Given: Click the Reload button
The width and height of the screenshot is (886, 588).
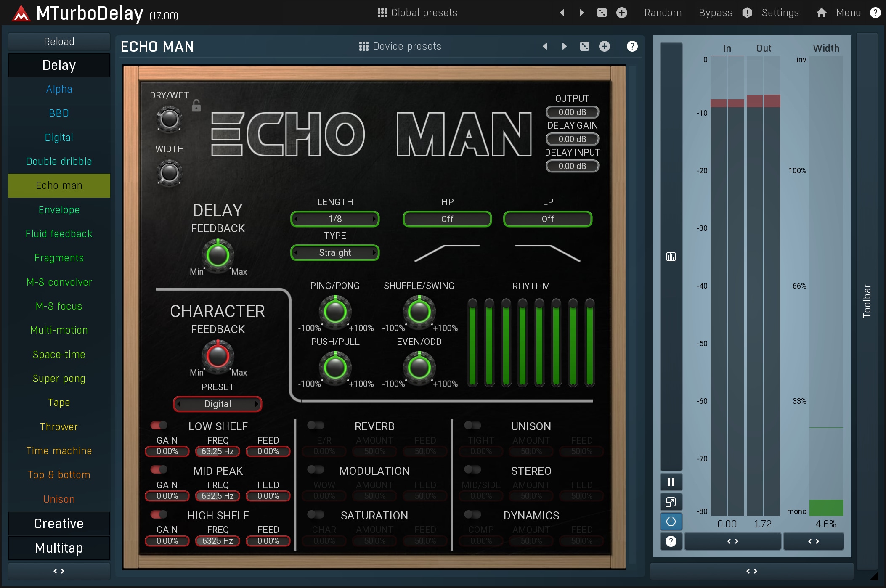Looking at the screenshot, I should (x=59, y=42).
